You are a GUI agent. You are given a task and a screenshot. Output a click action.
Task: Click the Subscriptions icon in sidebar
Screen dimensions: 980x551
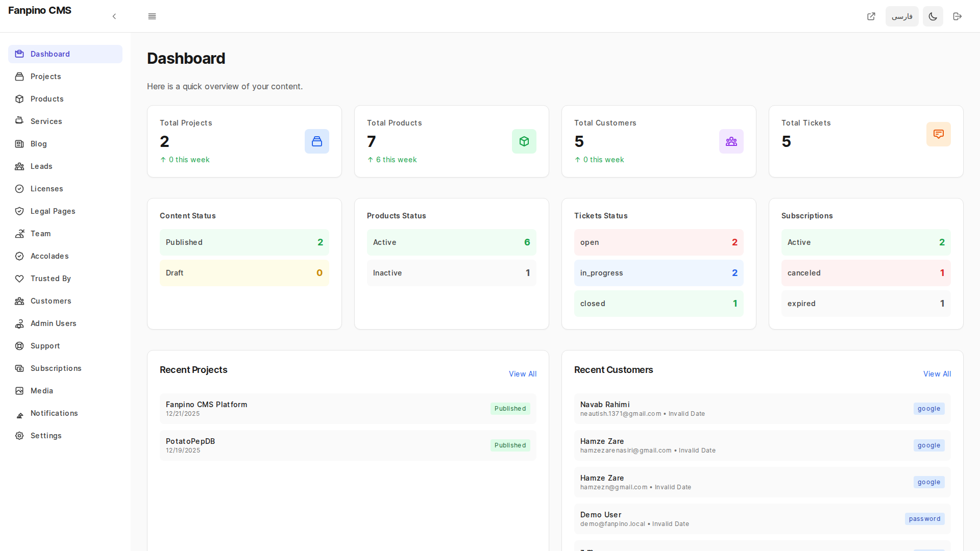click(x=19, y=368)
